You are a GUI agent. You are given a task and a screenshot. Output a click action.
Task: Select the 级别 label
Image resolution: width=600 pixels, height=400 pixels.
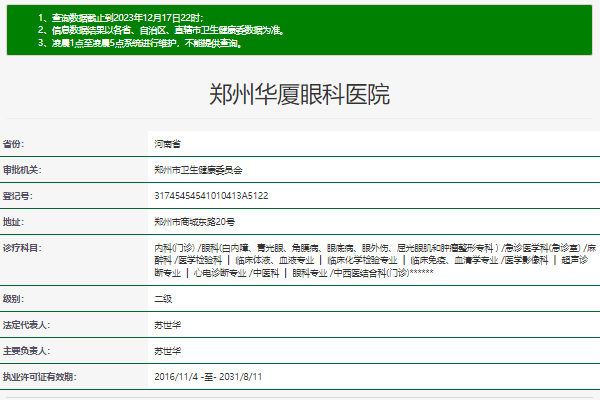[13, 299]
